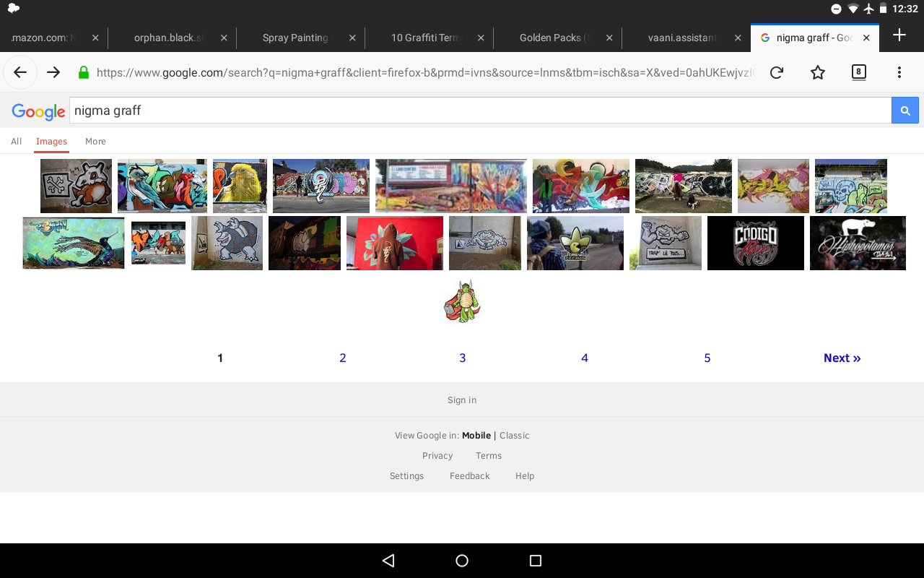
Task: Go back with the browser back arrow
Action: coord(20,72)
